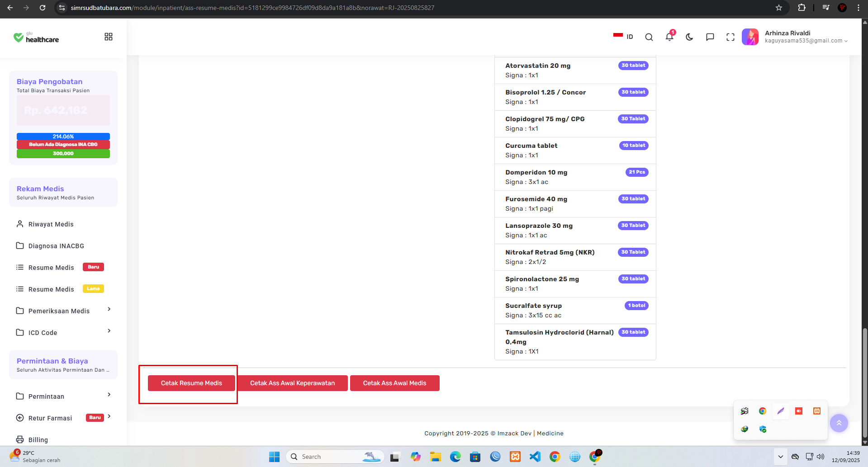
Task: Click the page vertical scrollbar thumb
Action: 865,383
